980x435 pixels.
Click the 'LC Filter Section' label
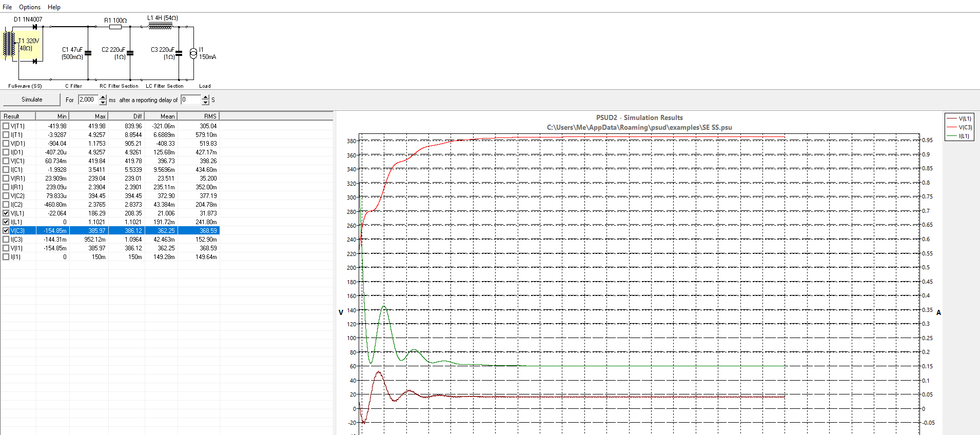pyautogui.click(x=165, y=86)
